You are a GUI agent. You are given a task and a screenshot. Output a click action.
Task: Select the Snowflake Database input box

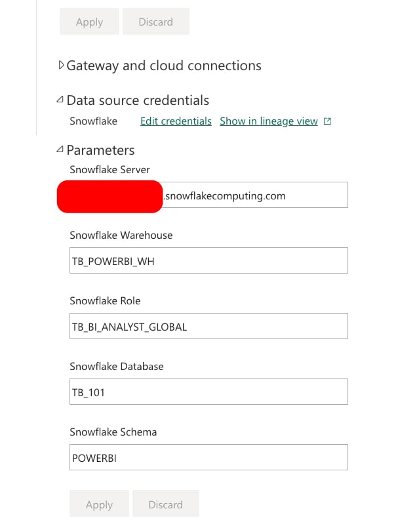(x=208, y=392)
